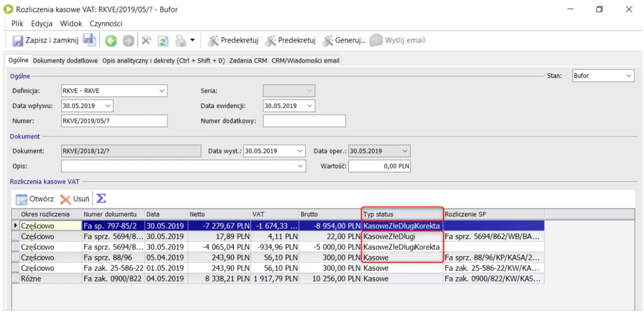Viewport: 644px width, 312px height.
Task: Select the cell 'Fa sp. 797-85/2'
Action: [113, 226]
